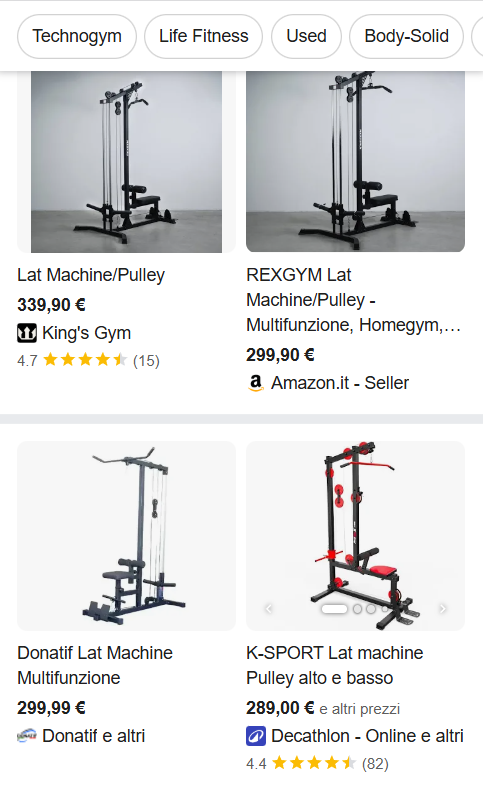The width and height of the screenshot is (483, 797).
Task: Open REXGYM Lat Machine/Pulley listing title
Action: (x=353, y=300)
